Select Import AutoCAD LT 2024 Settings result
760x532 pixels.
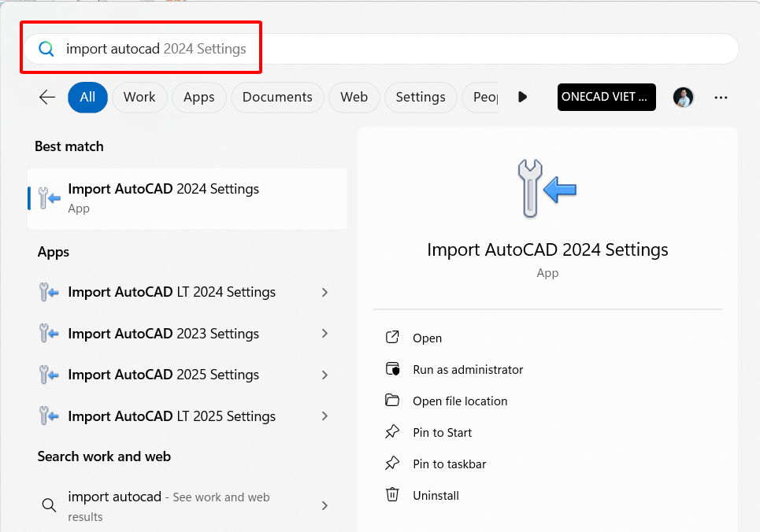187,292
